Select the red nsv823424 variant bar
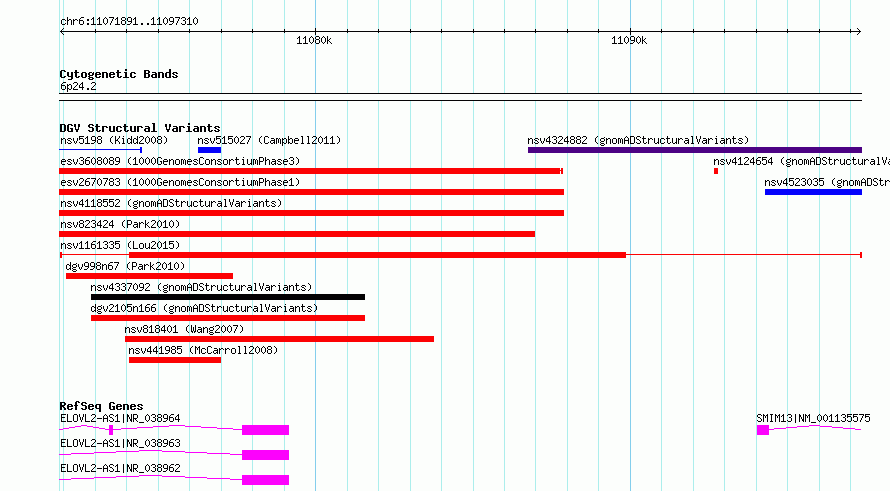The image size is (890, 491). tap(297, 234)
